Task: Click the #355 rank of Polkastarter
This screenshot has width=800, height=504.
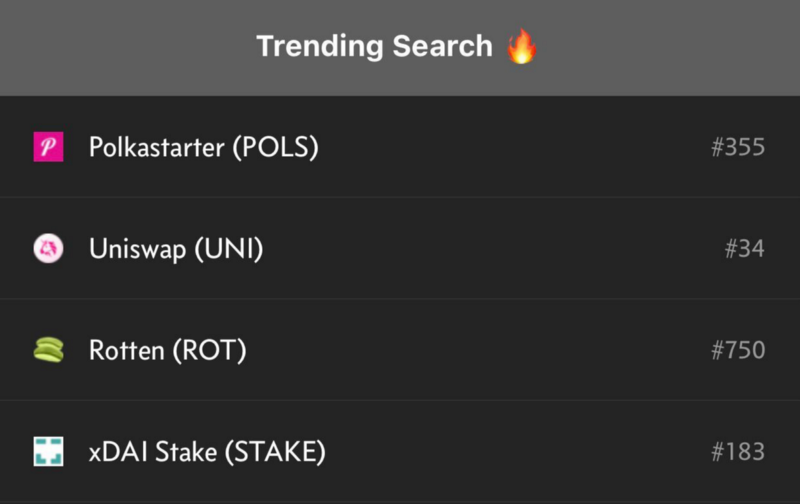Action: pos(738,147)
